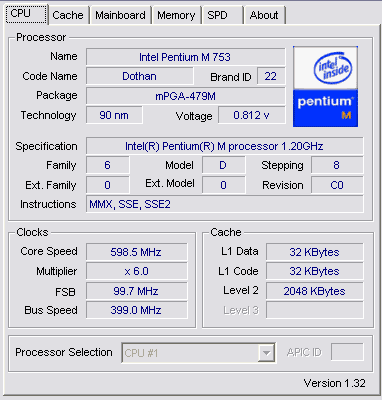Select the Revision value C0
Screen dimensions: 382x400
click(337, 185)
